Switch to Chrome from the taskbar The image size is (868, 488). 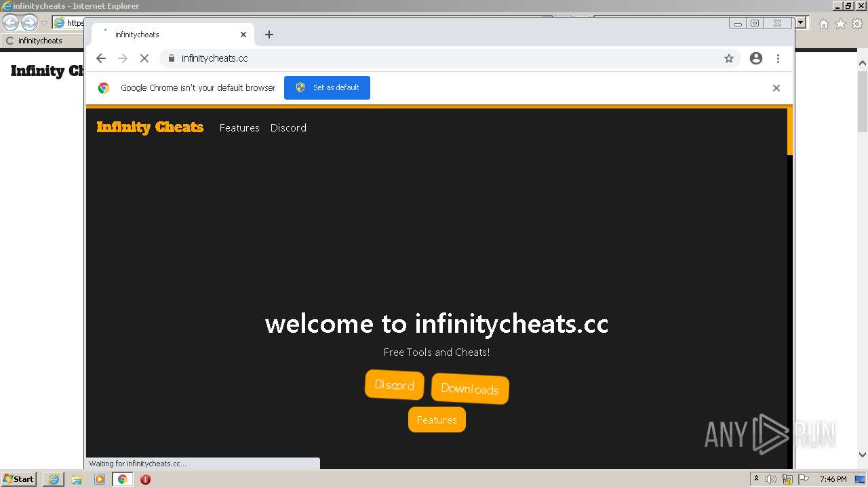(x=122, y=479)
